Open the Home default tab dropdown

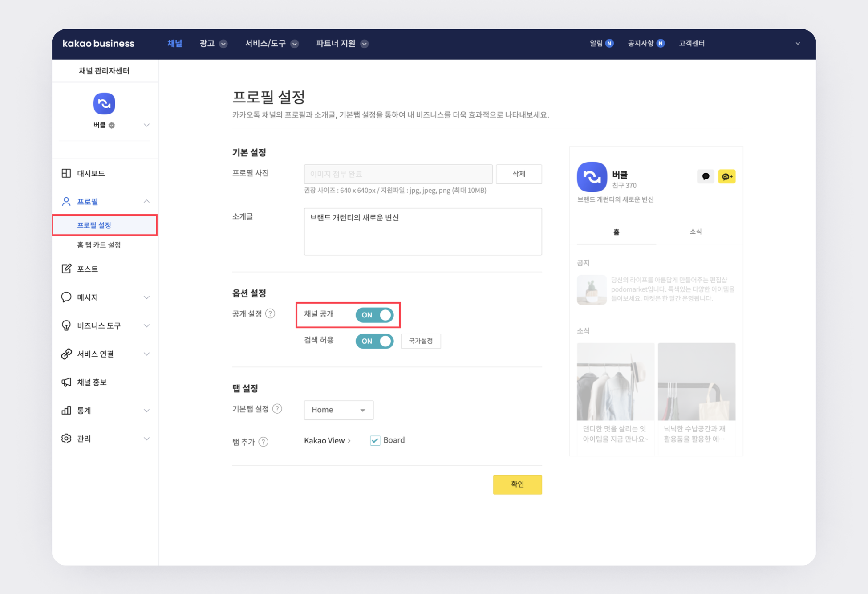[338, 410]
